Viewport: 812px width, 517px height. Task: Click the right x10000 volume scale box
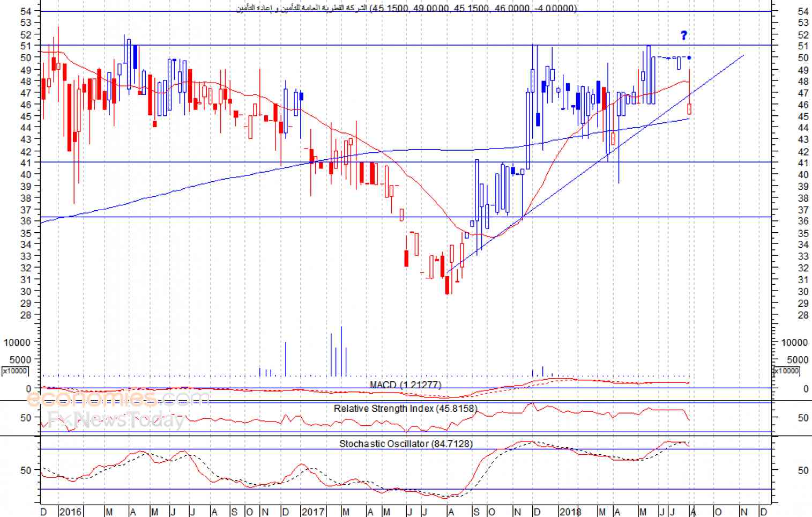click(x=786, y=371)
